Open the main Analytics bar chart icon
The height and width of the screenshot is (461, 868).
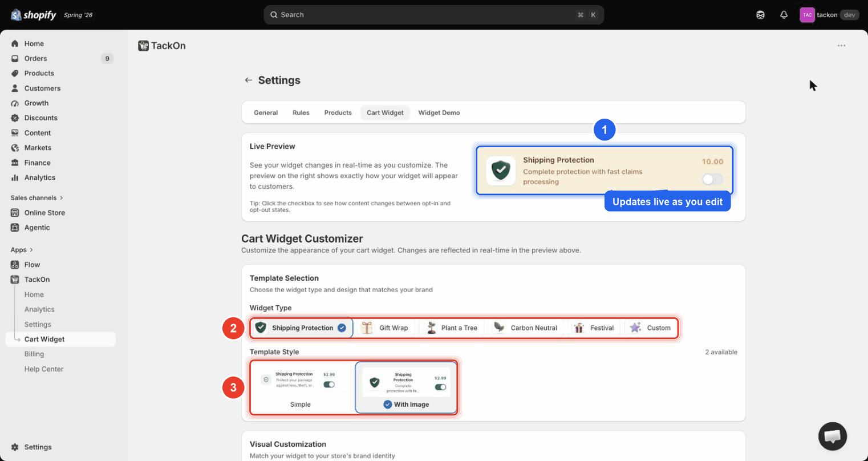[15, 177]
